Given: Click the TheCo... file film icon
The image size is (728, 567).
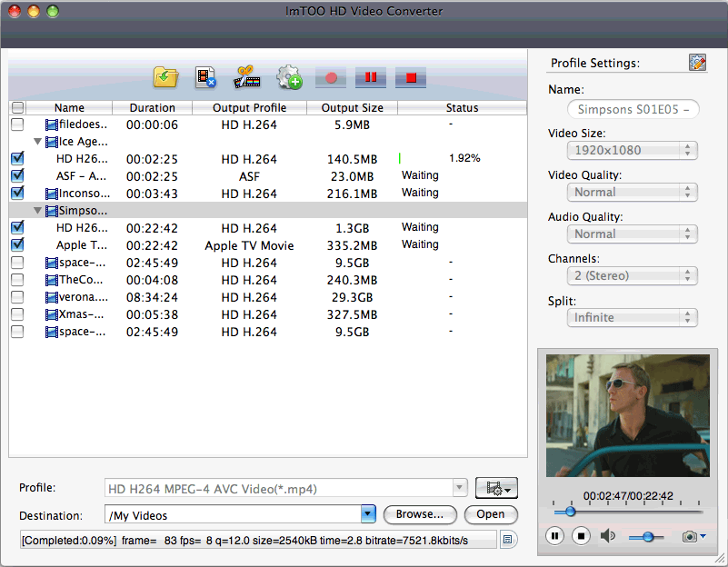Looking at the screenshot, I should [x=51, y=280].
